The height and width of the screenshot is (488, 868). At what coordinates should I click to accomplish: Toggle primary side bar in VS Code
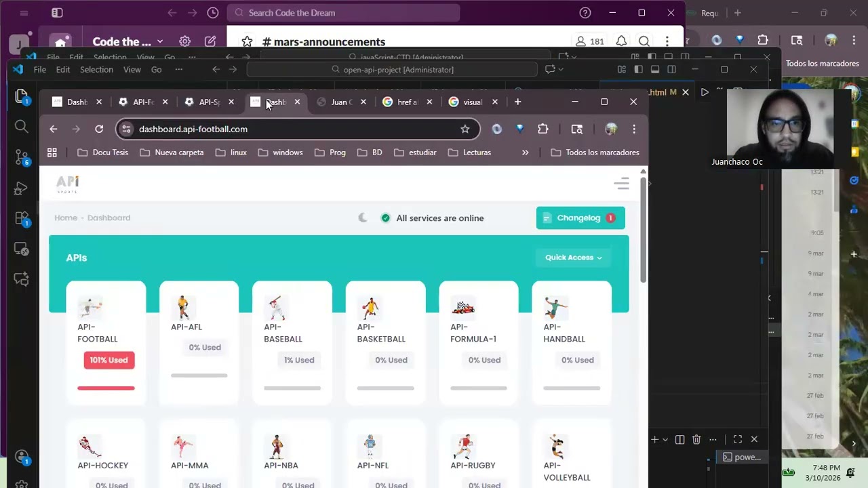638,69
